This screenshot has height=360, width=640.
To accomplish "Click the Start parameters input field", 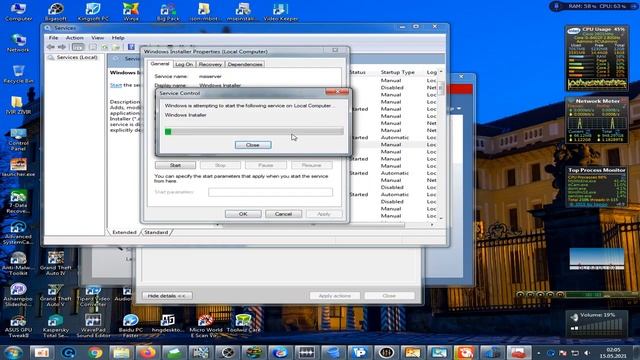I will 270,192.
